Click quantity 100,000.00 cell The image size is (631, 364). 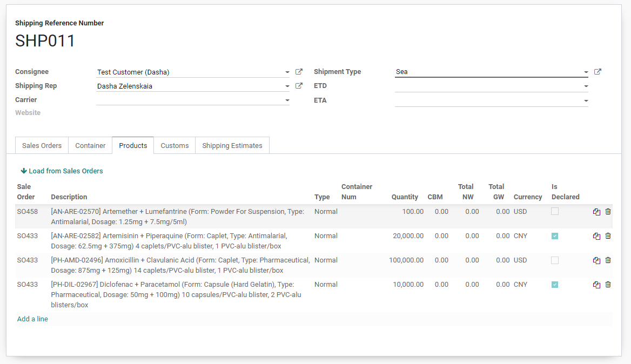pos(406,260)
